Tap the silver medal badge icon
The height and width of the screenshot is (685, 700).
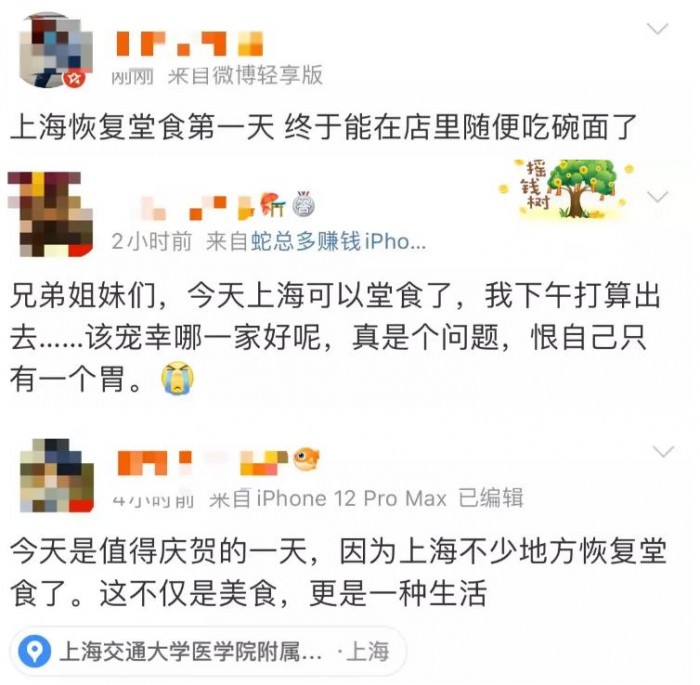(x=304, y=205)
